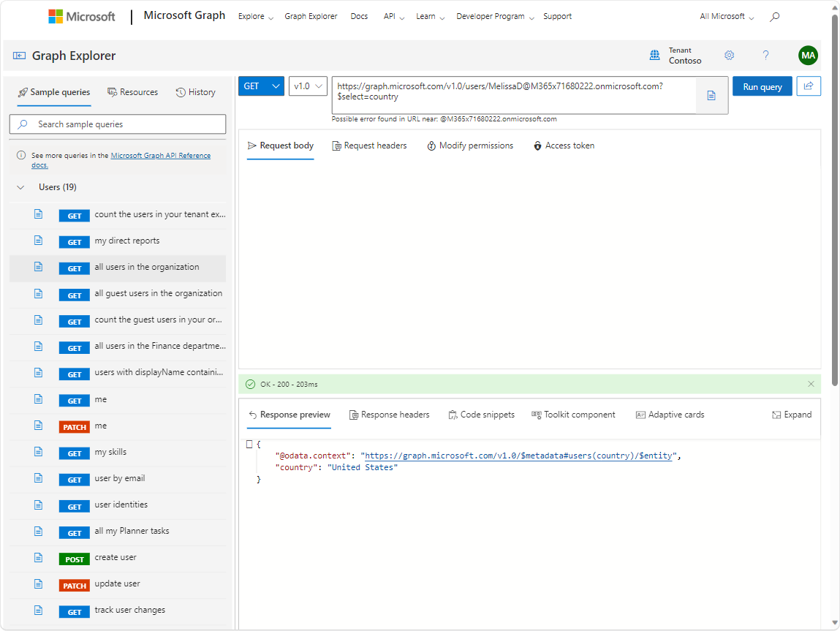Image resolution: width=840 pixels, height=631 pixels.
Task: Open docs icon for 'count the users in your tenant'
Action: tap(39, 214)
